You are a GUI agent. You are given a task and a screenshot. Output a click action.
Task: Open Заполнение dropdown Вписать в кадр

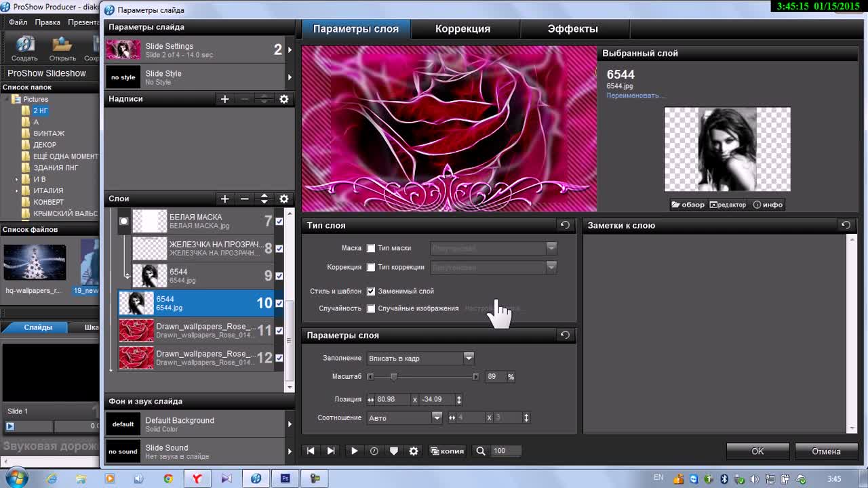[x=420, y=358]
